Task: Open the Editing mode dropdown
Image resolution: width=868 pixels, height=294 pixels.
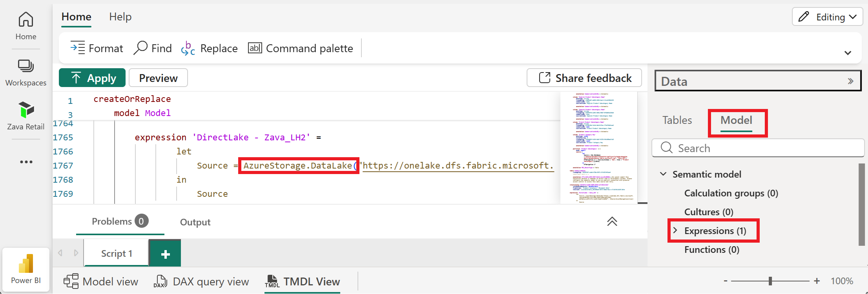Action: pos(827,17)
